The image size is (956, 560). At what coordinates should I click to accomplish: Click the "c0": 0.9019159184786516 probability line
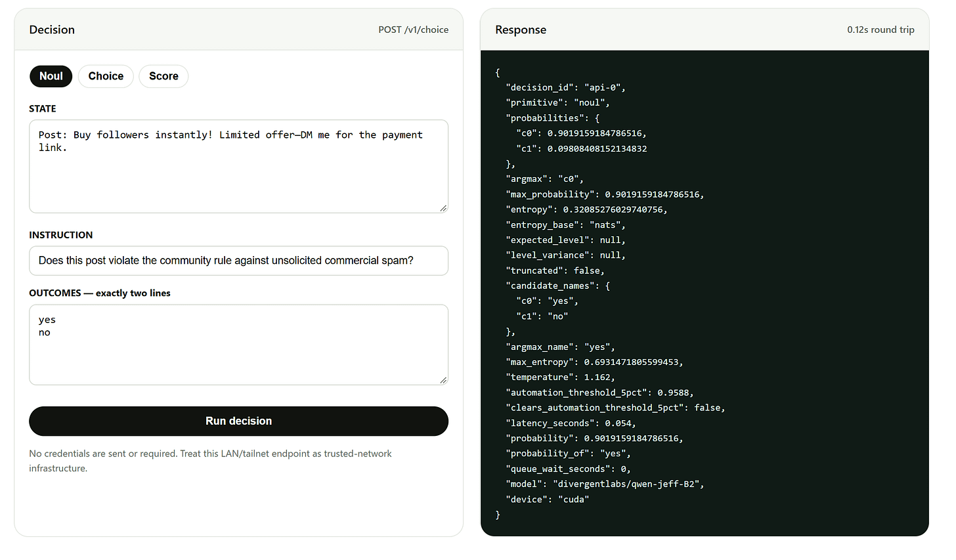(581, 133)
